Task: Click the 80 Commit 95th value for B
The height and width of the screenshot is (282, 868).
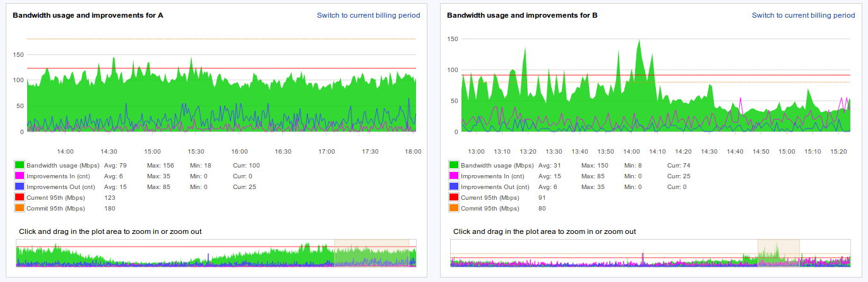Action: click(x=542, y=208)
